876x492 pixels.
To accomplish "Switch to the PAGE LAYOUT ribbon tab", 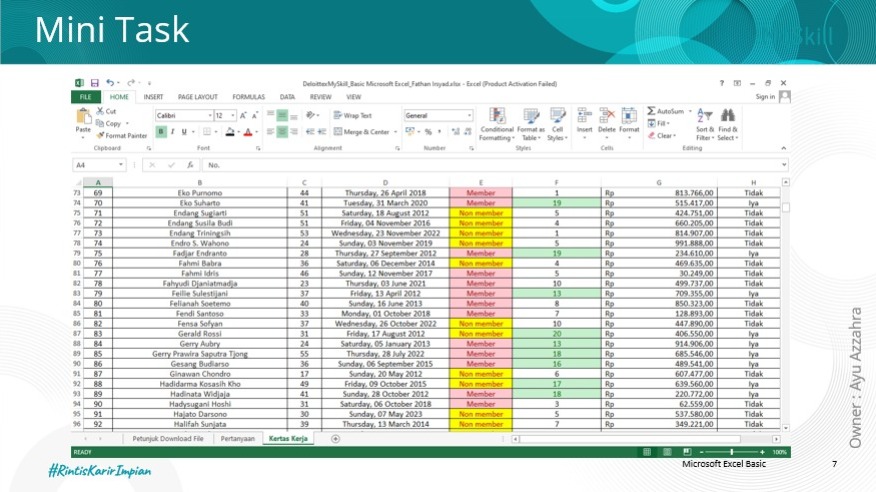I will click(198, 97).
